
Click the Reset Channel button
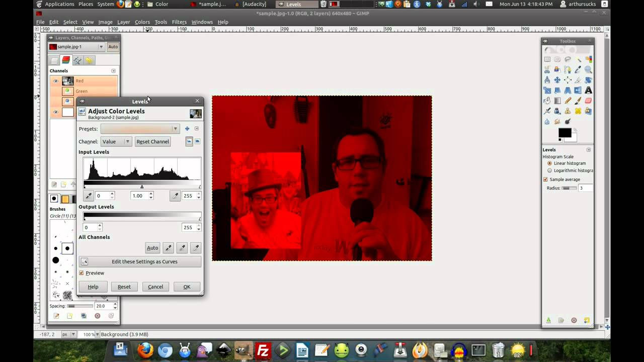[x=152, y=141]
